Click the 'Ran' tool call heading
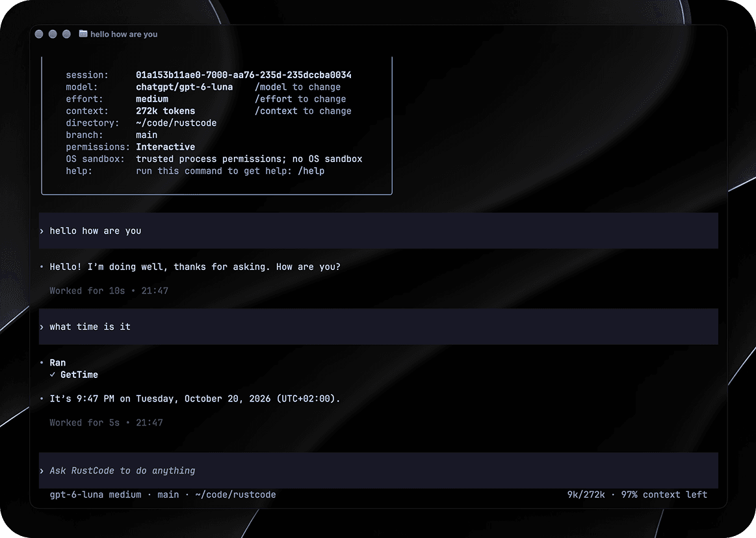 pyautogui.click(x=57, y=363)
